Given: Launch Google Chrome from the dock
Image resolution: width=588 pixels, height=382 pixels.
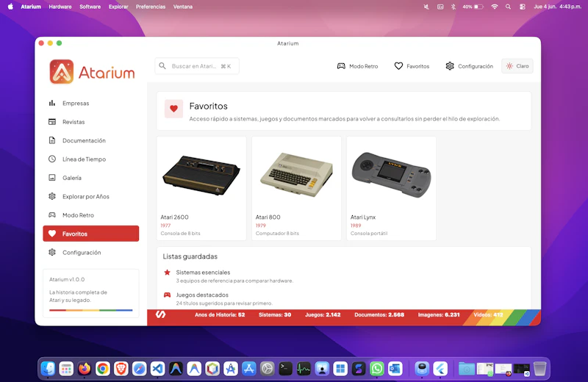Looking at the screenshot, I should click(103, 369).
